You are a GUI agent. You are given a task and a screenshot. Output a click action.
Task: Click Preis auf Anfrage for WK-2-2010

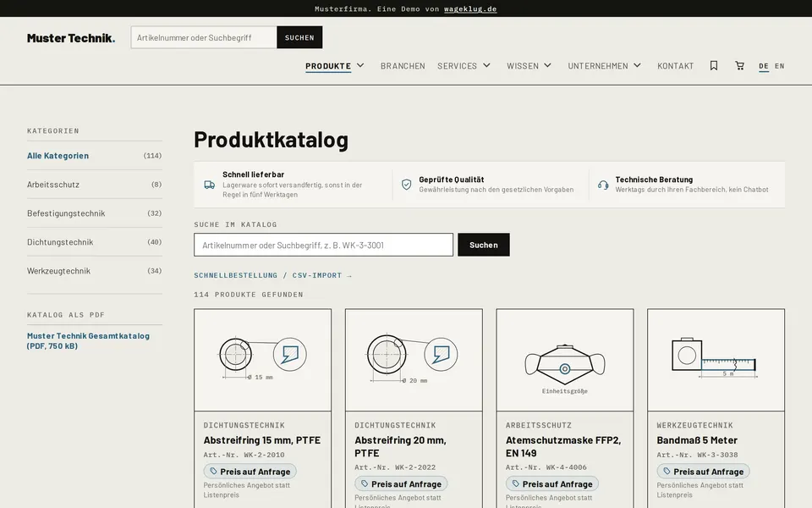(x=250, y=472)
